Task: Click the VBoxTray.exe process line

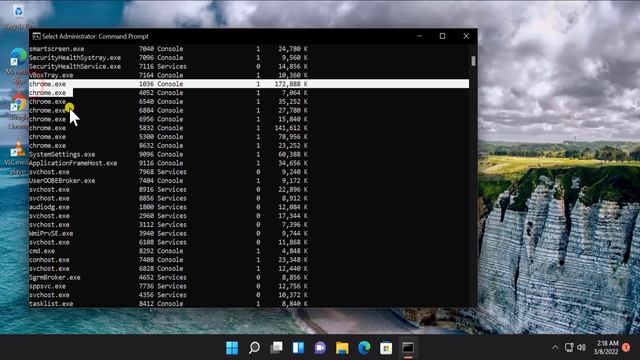Action: (x=168, y=75)
